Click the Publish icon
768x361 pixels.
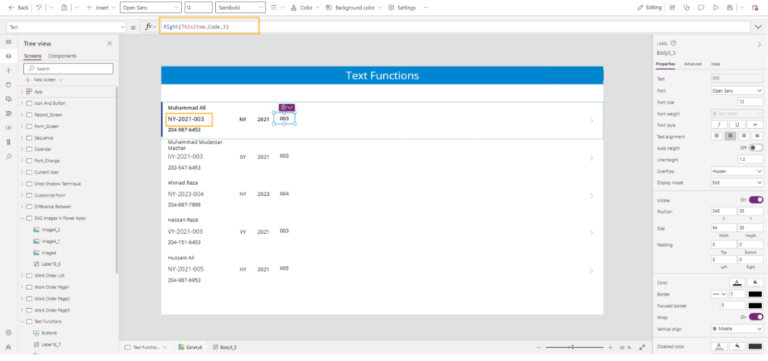tap(755, 8)
